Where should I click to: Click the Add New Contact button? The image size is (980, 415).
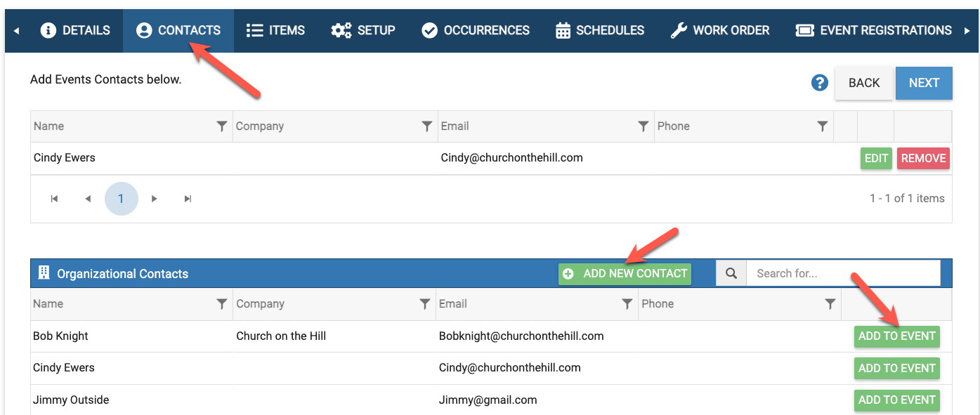625,274
